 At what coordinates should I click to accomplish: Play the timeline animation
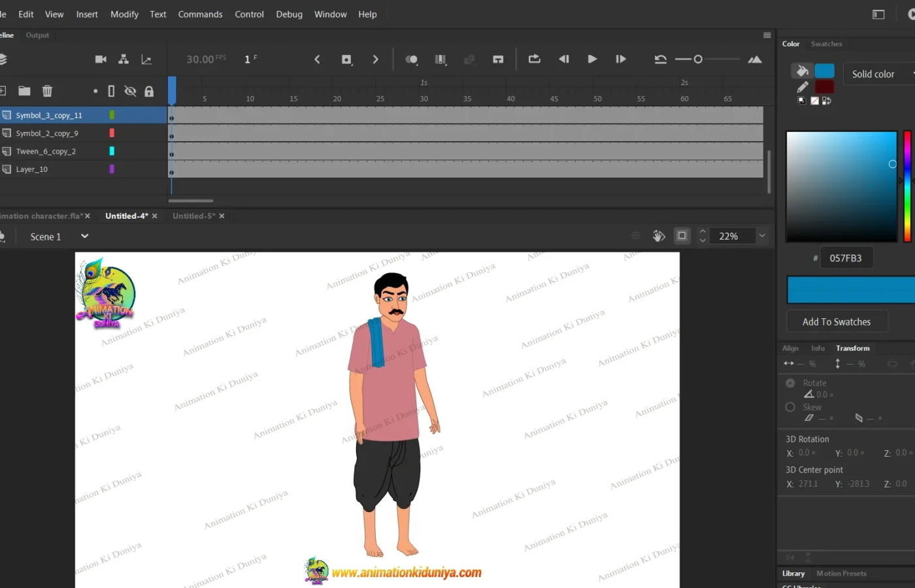(592, 59)
